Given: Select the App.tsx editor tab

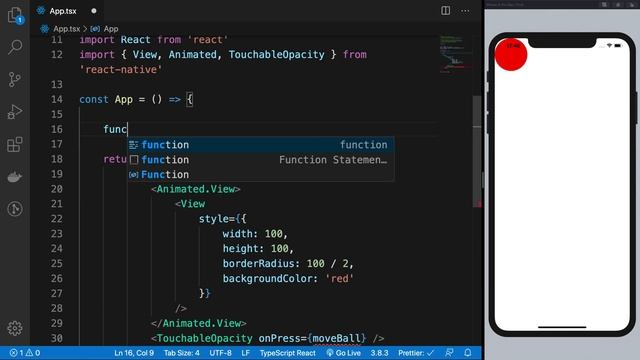Looking at the screenshot, I should pos(67,11).
